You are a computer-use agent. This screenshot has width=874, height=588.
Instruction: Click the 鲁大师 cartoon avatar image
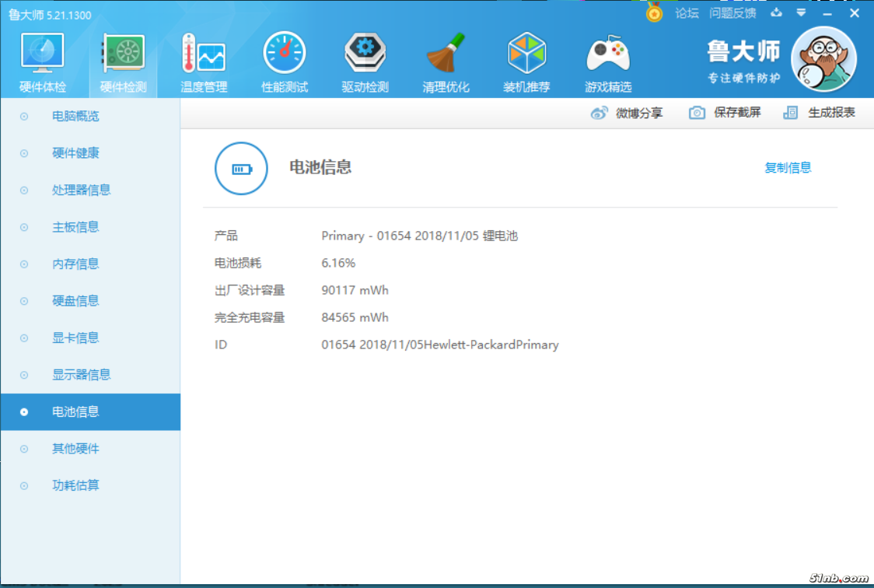click(x=823, y=59)
